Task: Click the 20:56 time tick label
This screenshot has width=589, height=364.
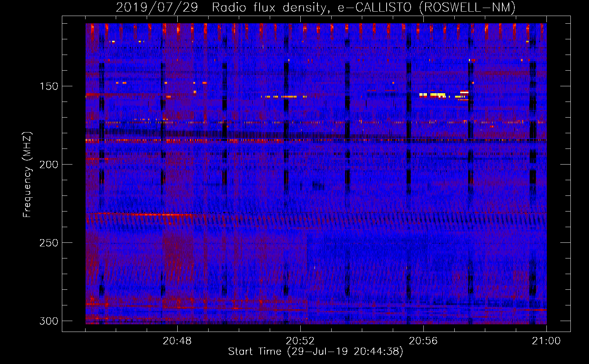Action: (x=423, y=341)
